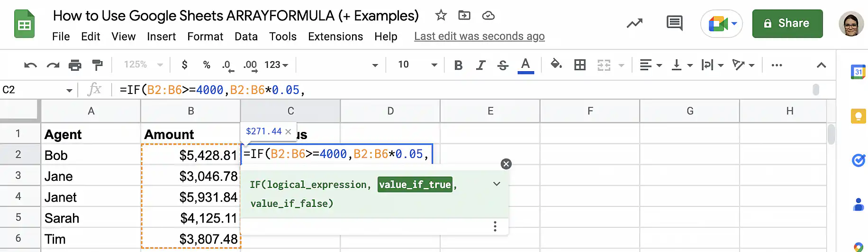Open the Help menu
Viewport: 868px width, 252px height.
click(x=386, y=37)
